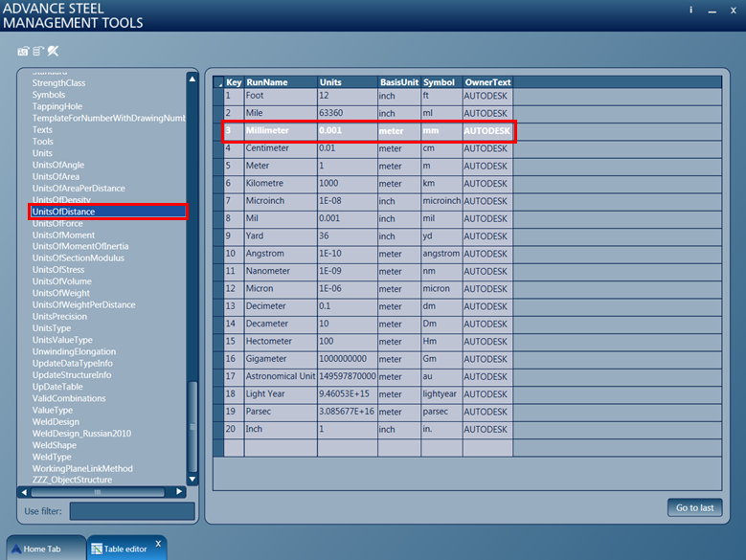Click the horizontal scrollbar thumb under table list
This screenshot has width=746, height=560.
[x=98, y=492]
